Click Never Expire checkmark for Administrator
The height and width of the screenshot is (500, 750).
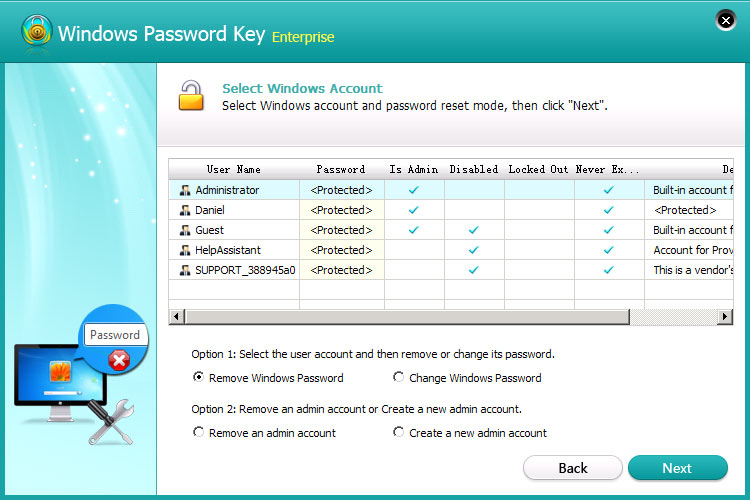click(608, 190)
